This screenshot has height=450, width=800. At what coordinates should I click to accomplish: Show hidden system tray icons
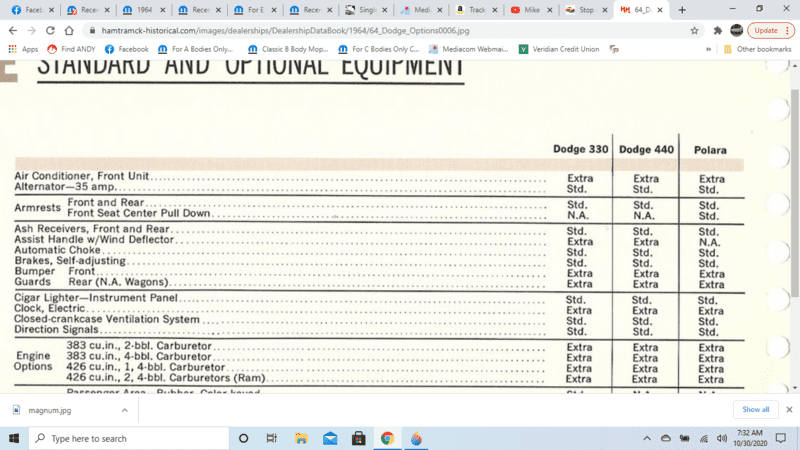pos(646,438)
